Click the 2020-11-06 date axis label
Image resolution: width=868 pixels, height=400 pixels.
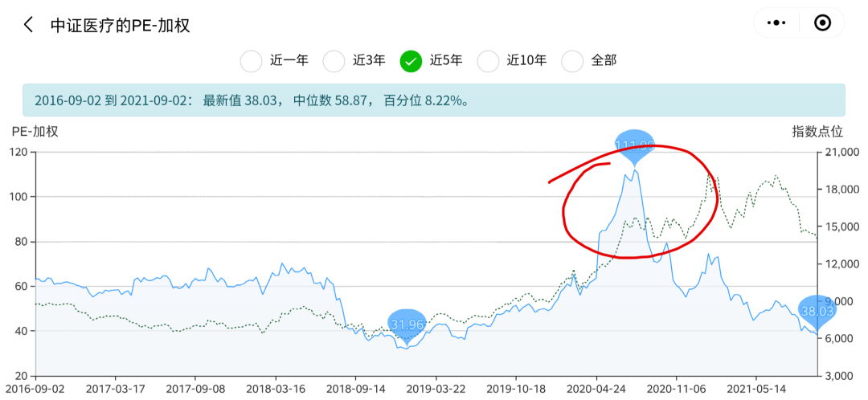[x=675, y=388]
